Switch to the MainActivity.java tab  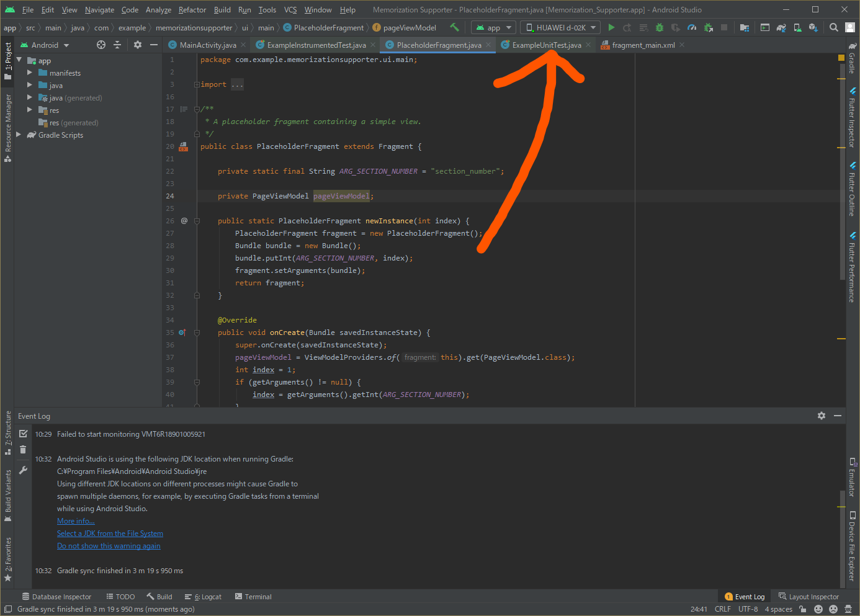pos(208,45)
